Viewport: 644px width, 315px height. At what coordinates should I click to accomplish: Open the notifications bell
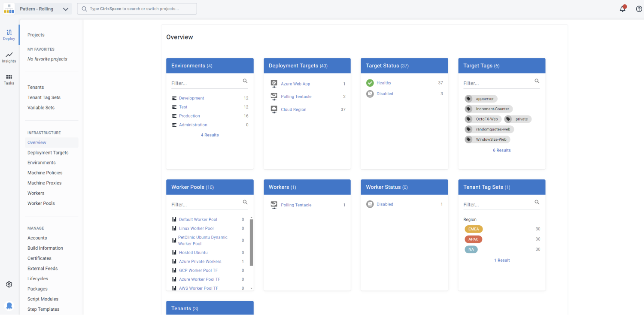coord(623,9)
